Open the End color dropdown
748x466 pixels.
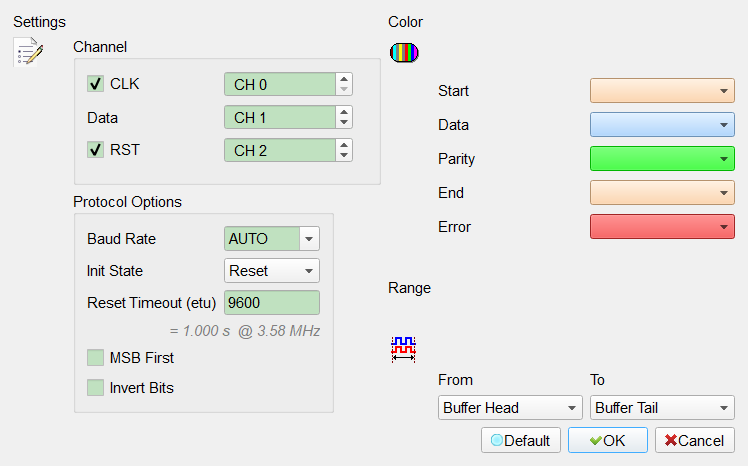[662, 192]
